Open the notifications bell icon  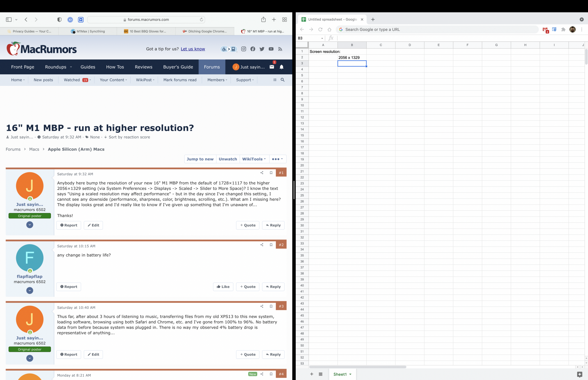(x=281, y=67)
